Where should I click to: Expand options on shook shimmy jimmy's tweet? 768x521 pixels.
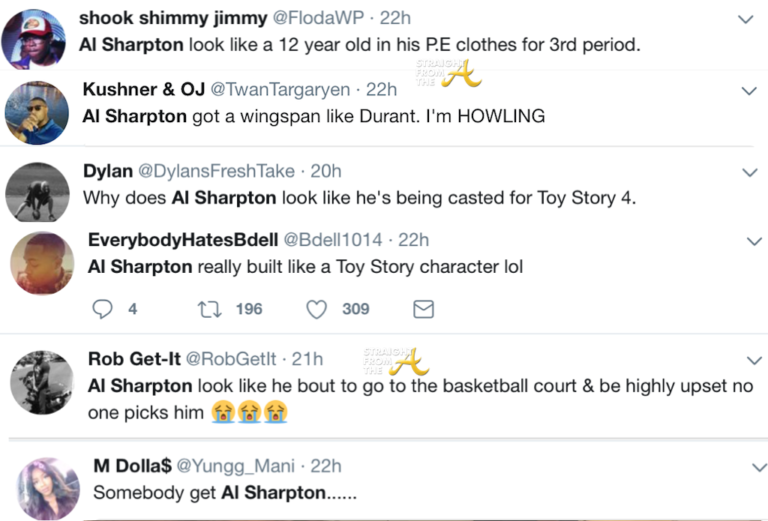pyautogui.click(x=745, y=19)
